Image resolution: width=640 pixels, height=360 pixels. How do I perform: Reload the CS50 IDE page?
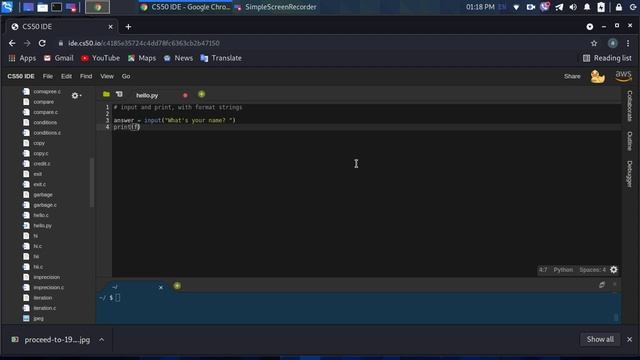coord(42,43)
